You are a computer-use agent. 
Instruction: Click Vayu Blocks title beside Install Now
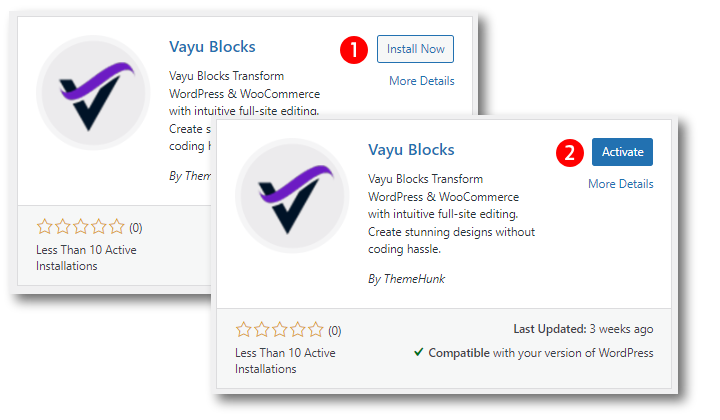coord(213,47)
